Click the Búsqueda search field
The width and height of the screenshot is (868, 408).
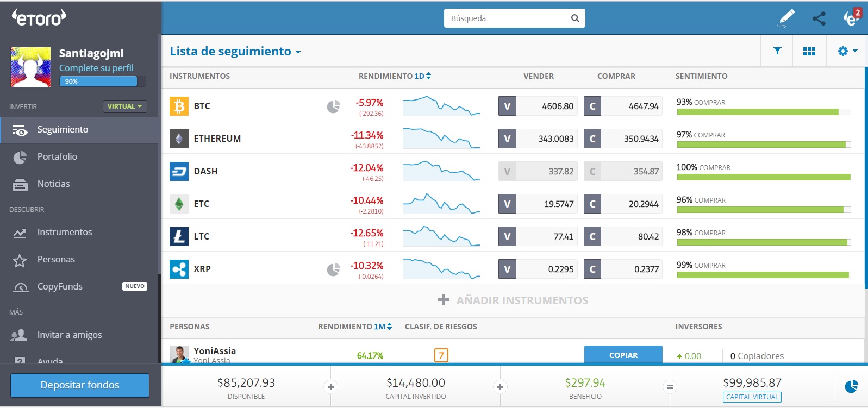click(514, 18)
